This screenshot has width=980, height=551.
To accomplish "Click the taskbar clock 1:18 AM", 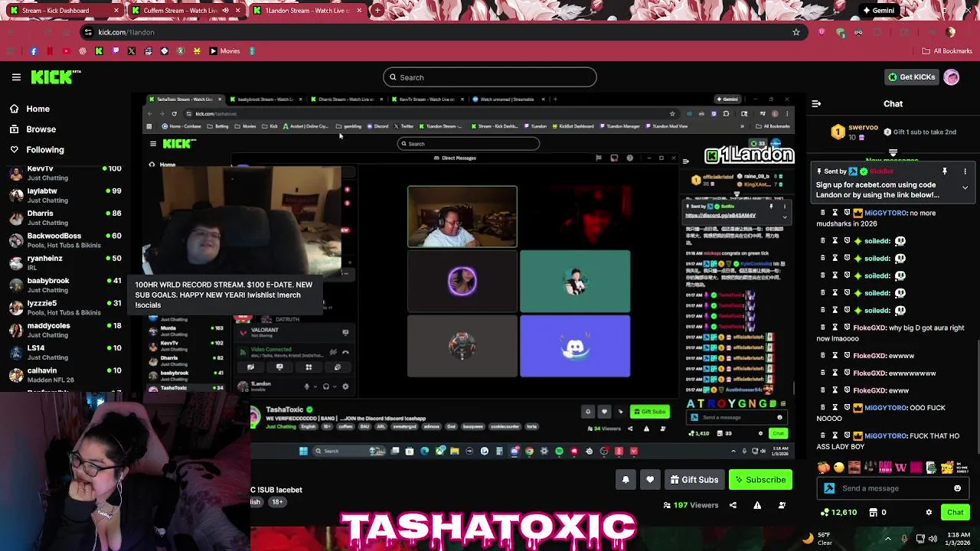I will coord(959,539).
